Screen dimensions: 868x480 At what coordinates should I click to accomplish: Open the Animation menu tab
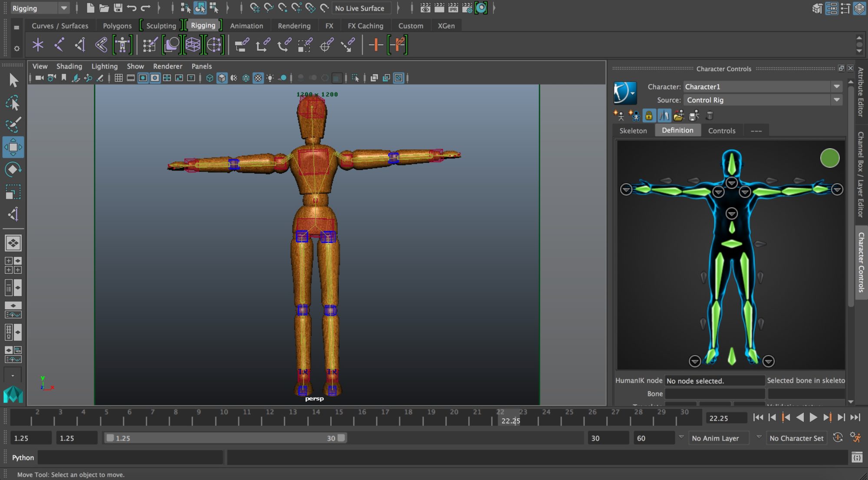pyautogui.click(x=246, y=26)
